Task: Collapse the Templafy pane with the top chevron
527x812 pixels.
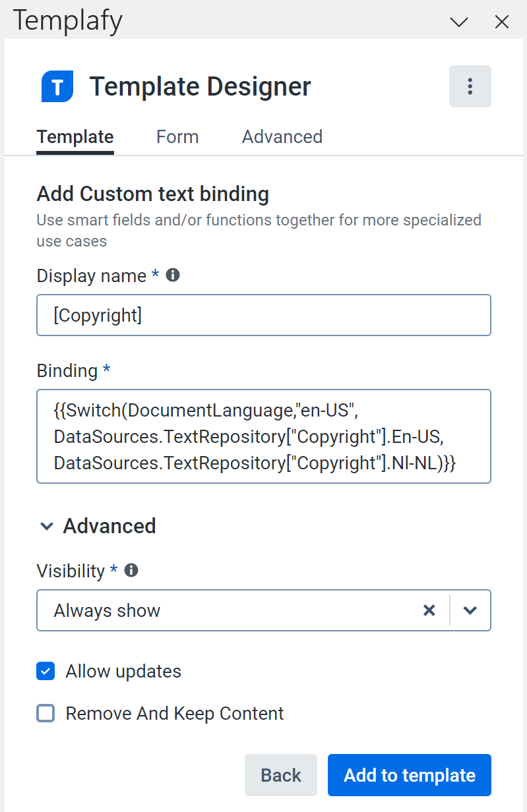Action: 458,22
